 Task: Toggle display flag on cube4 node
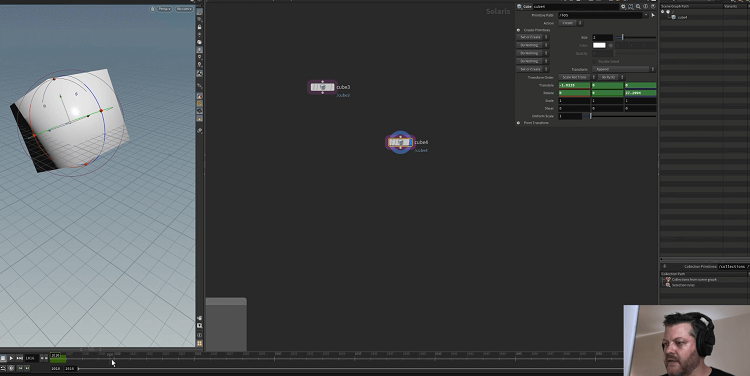tap(409, 143)
